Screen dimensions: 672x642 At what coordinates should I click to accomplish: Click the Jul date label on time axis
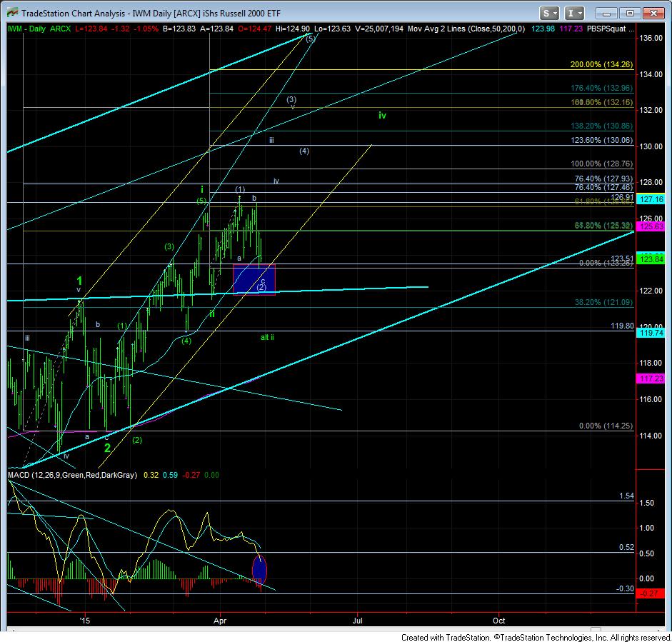point(358,621)
